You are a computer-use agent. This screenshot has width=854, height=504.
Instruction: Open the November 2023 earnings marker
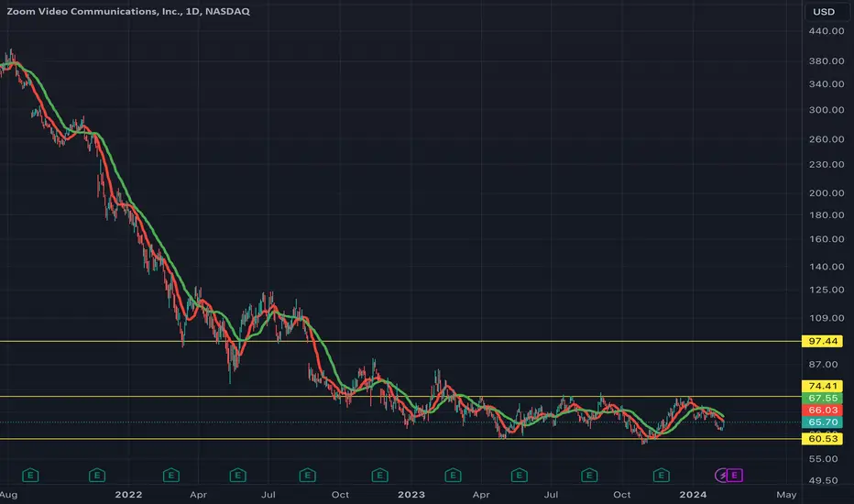(x=662, y=476)
